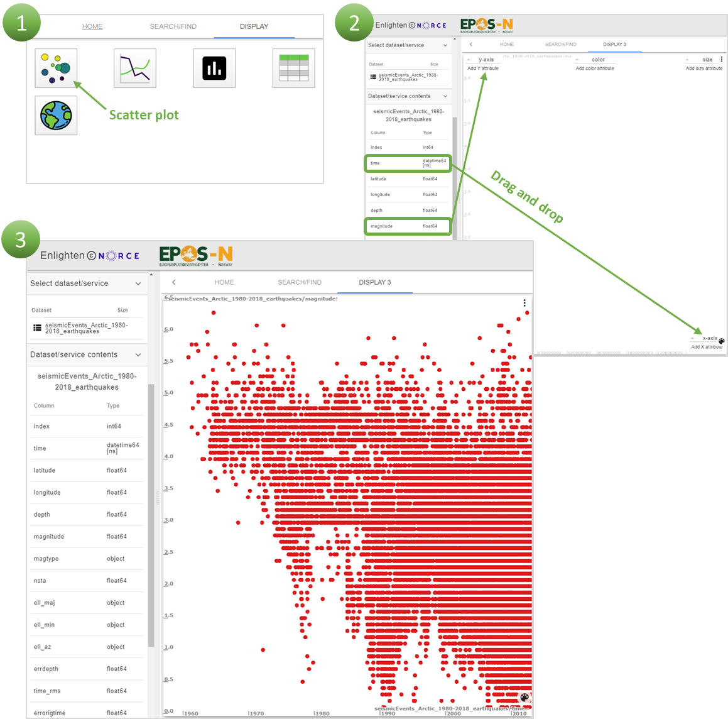Open the three-dot menu above the scatter chart

click(524, 303)
